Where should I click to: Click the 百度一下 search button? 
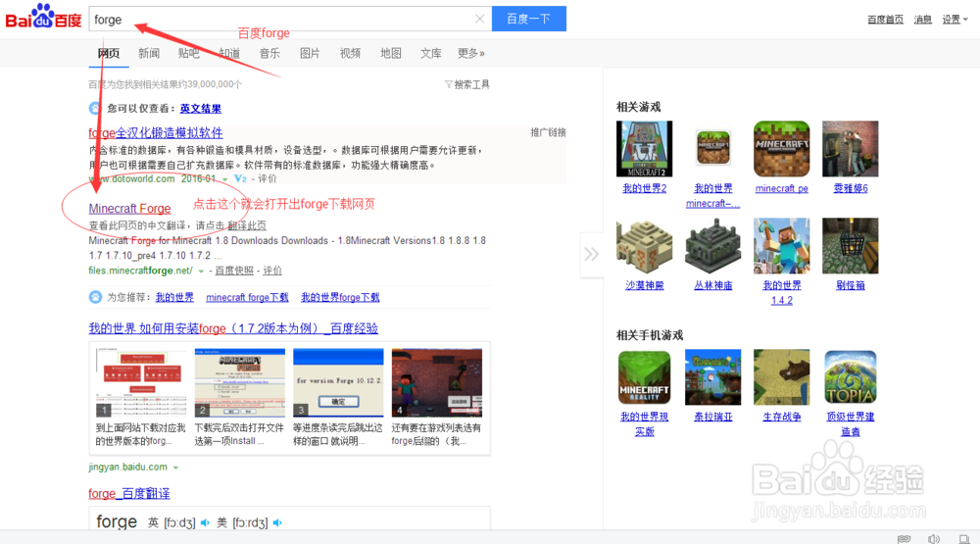[x=529, y=19]
